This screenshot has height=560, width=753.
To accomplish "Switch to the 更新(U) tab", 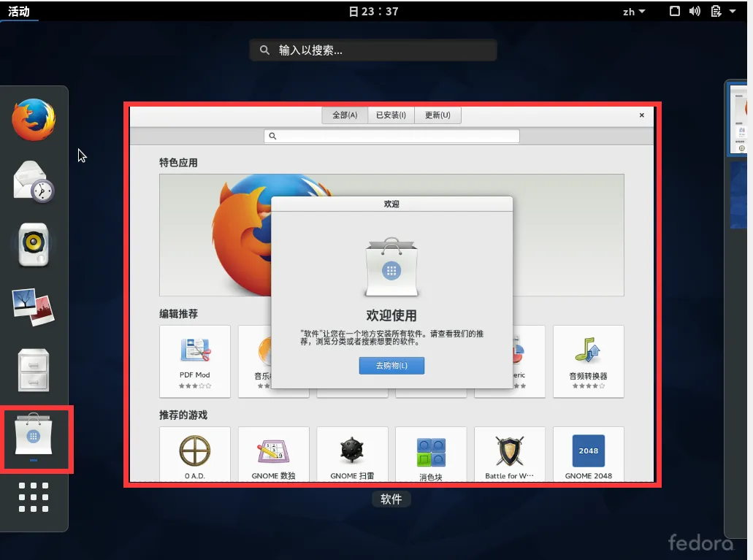I will click(437, 115).
